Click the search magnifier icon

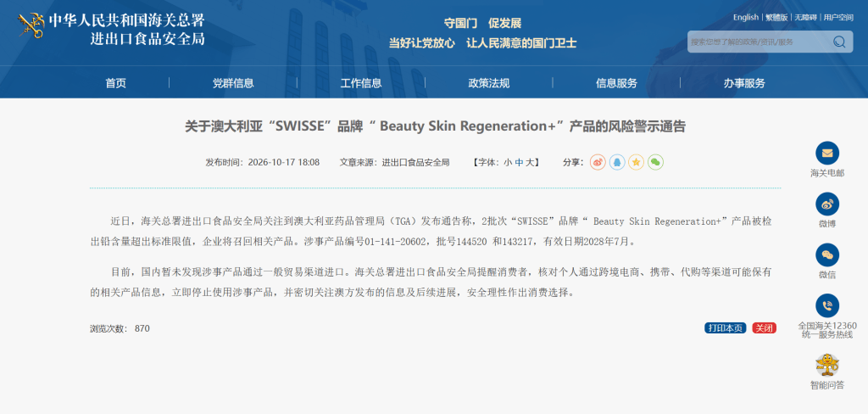point(839,42)
